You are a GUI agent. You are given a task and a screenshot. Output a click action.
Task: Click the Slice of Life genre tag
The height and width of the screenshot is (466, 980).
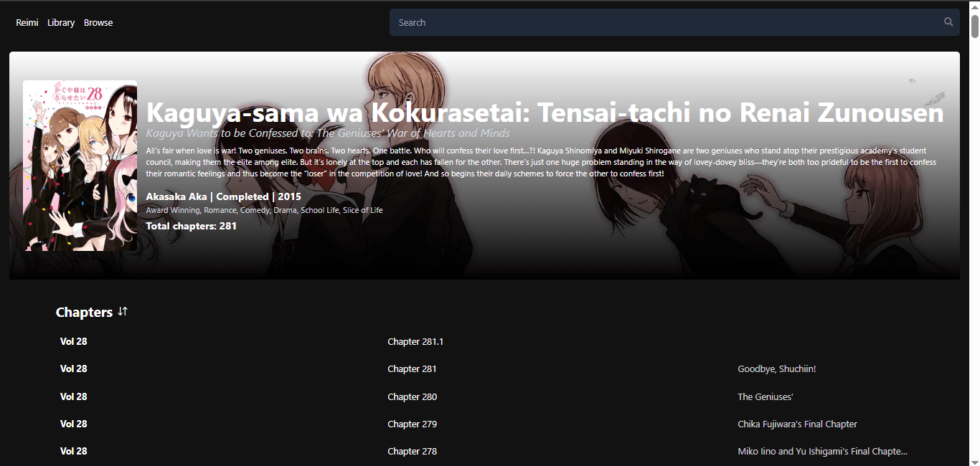pyautogui.click(x=362, y=209)
